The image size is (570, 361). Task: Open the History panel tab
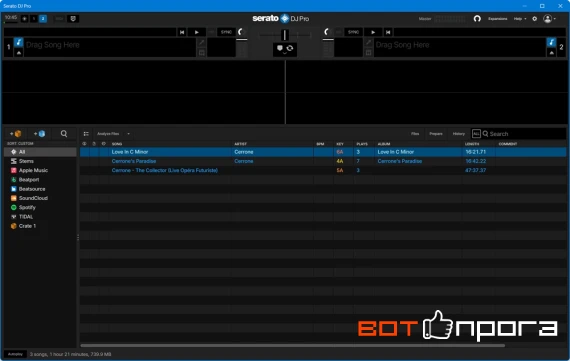(458, 134)
